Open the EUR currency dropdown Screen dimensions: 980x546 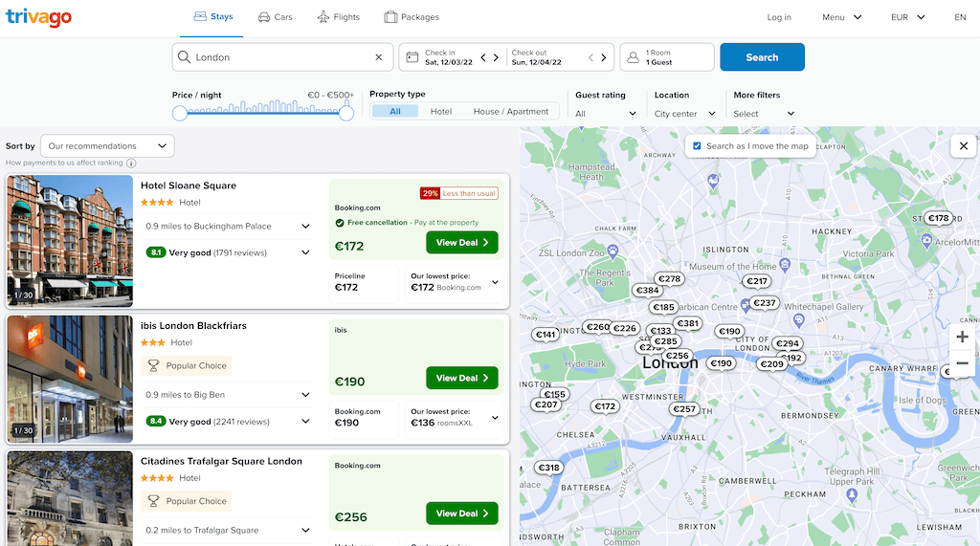[x=908, y=17]
